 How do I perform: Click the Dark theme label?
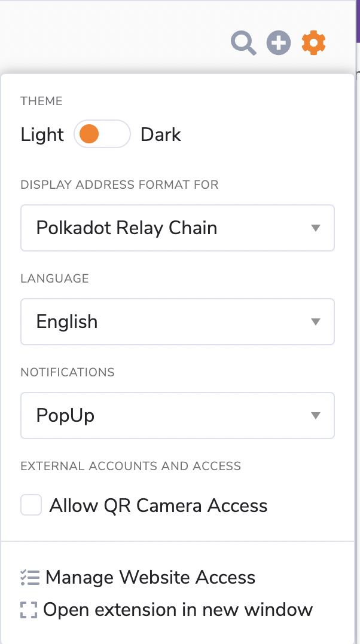[x=161, y=134]
